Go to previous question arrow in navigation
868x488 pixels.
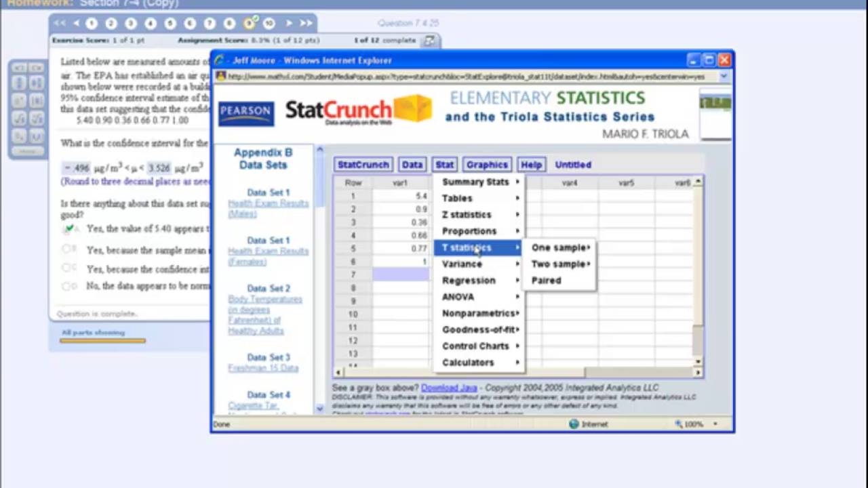pyautogui.click(x=76, y=23)
